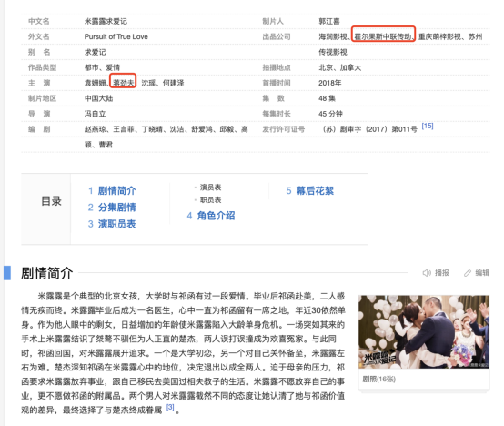Image resolution: width=504 pixels, height=426 pixels.
Task: Click company 霍尔果斯中联传动
Action: (383, 36)
